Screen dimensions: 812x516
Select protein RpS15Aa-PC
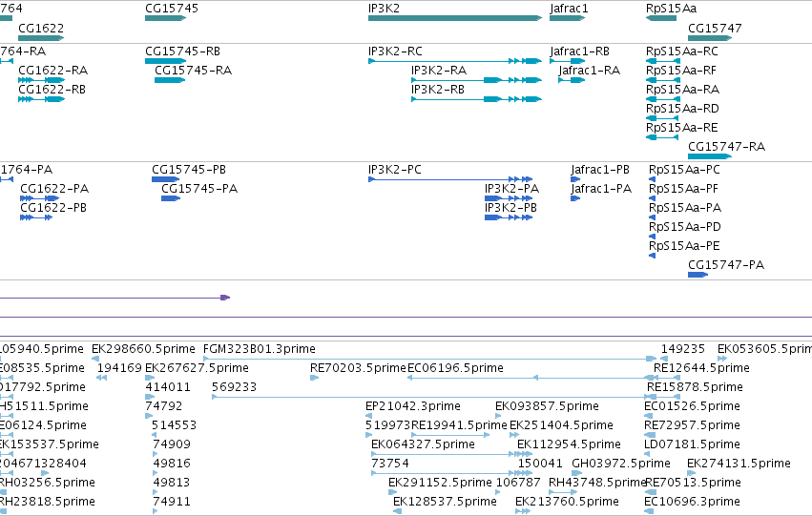pyautogui.click(x=684, y=170)
